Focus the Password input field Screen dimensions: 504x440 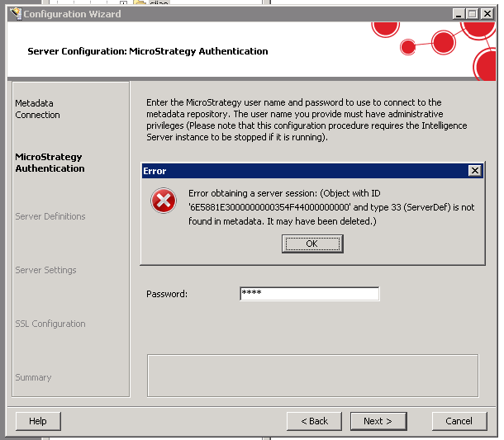[x=310, y=294]
